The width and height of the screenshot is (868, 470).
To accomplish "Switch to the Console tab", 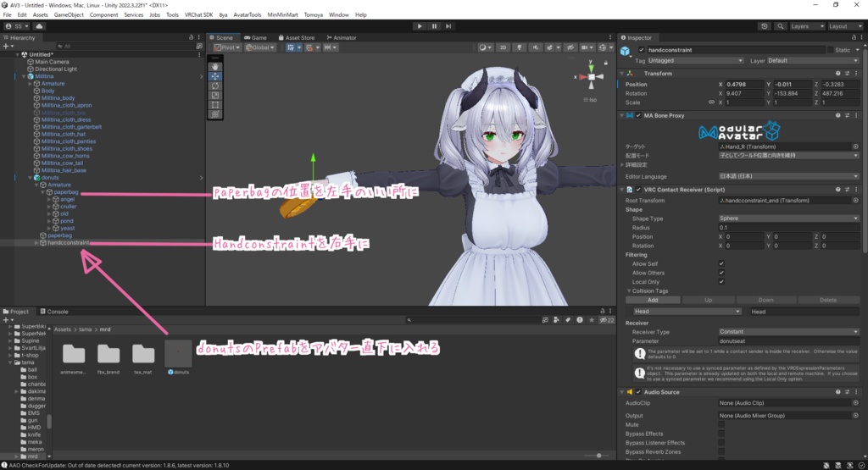I will [54, 312].
